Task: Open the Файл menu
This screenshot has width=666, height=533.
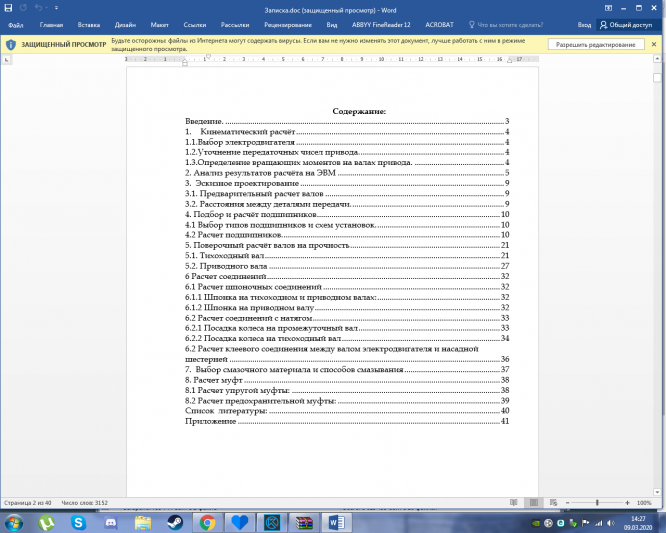Action: (x=15, y=25)
